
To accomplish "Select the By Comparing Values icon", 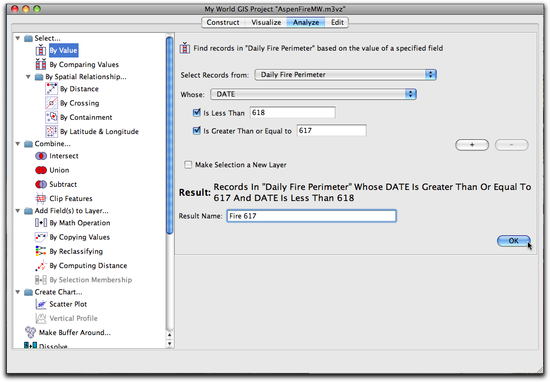I will [x=41, y=65].
